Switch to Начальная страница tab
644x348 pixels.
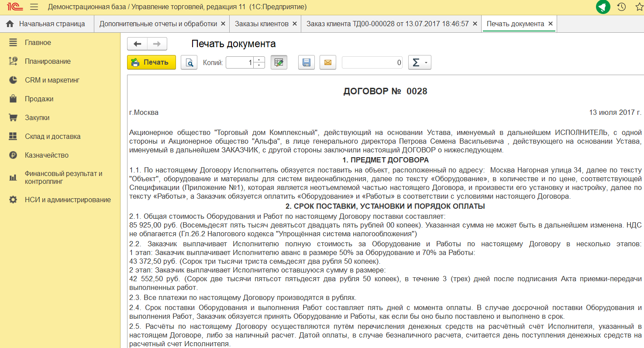[x=47, y=24]
